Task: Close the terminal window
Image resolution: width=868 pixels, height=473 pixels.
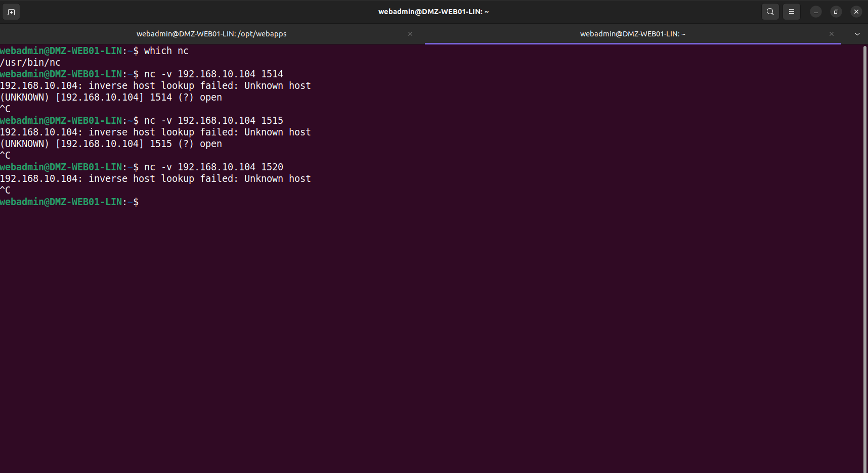Action: (x=856, y=12)
